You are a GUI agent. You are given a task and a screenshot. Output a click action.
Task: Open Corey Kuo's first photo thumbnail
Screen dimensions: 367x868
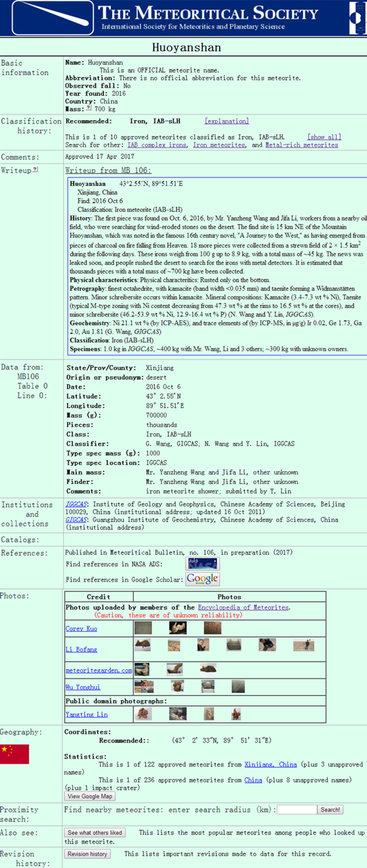click(143, 628)
